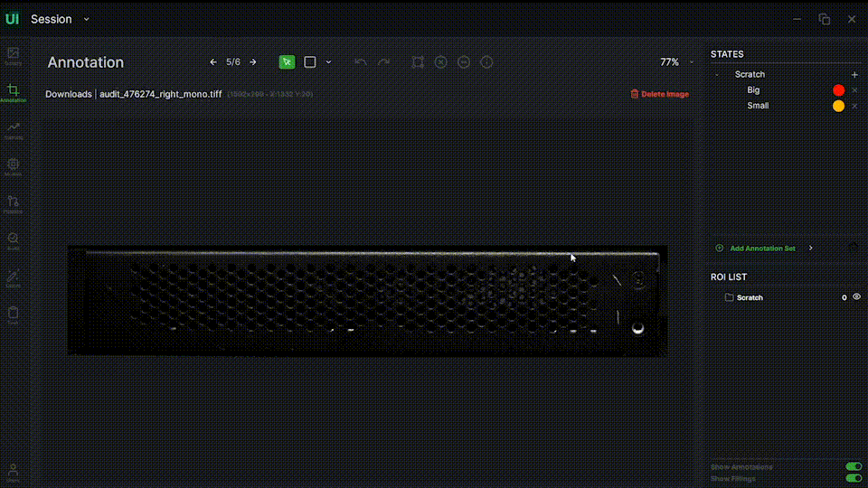Go to the next image arrow
The width and height of the screenshot is (868, 488).
253,62
